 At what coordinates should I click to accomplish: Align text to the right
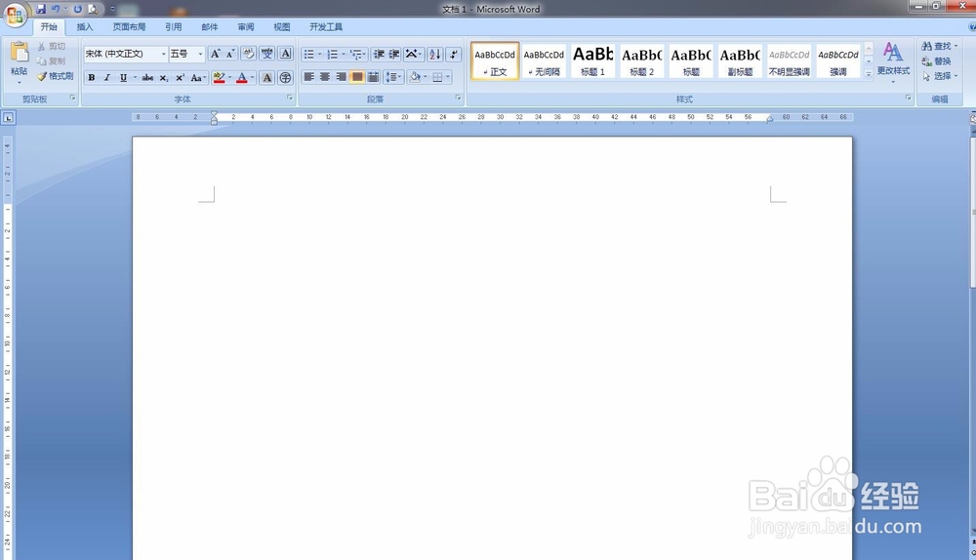[x=341, y=77]
